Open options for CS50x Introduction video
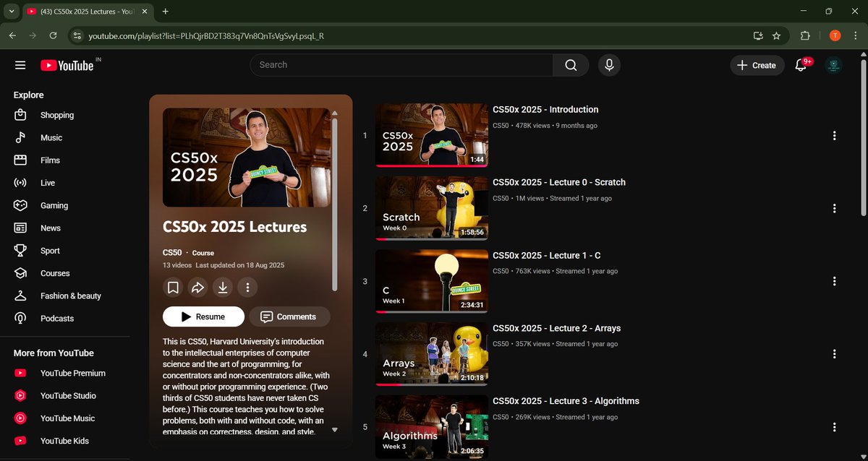This screenshot has height=461, width=868. click(834, 136)
